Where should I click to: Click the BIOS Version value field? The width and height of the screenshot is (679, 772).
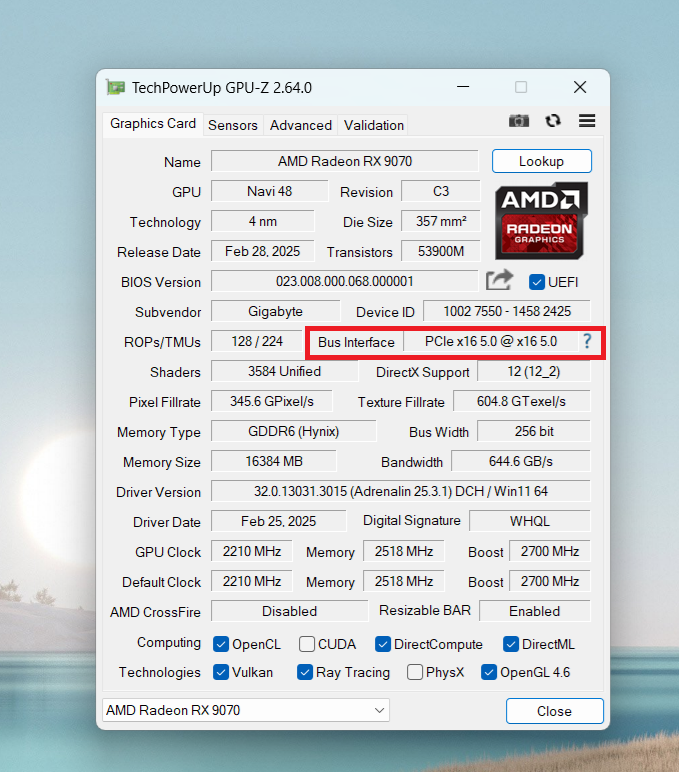345,281
